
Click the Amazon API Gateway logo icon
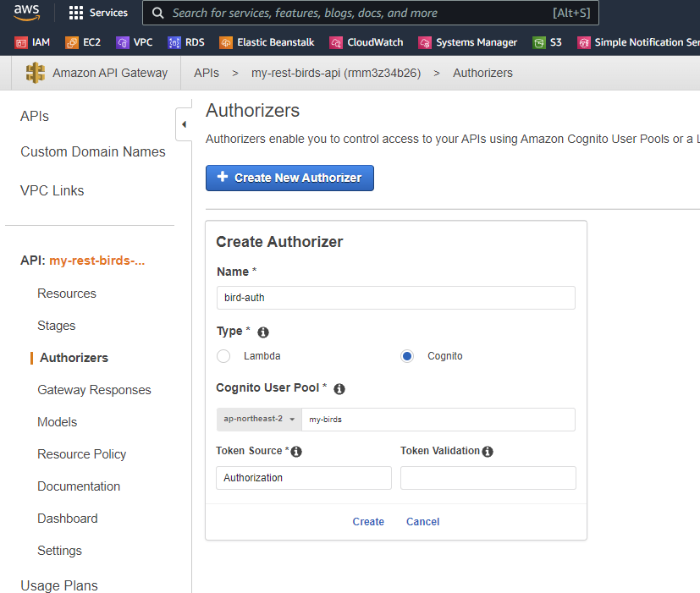[36, 73]
